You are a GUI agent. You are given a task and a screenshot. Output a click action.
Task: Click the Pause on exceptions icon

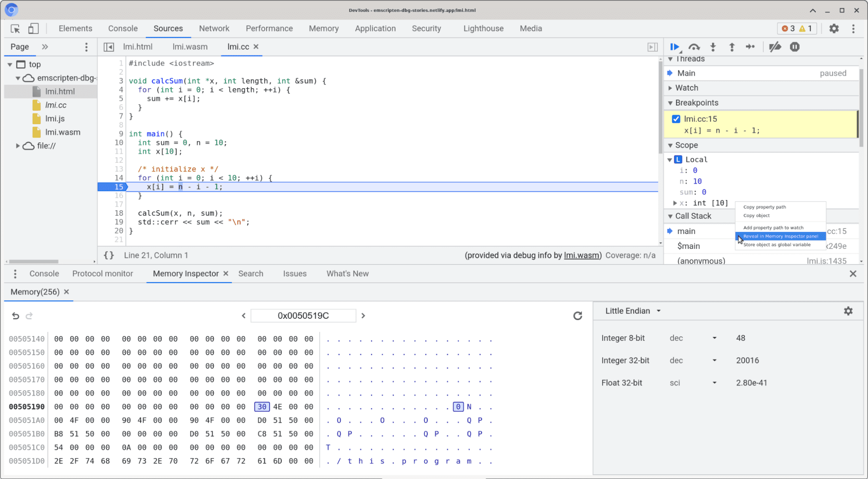[795, 46]
